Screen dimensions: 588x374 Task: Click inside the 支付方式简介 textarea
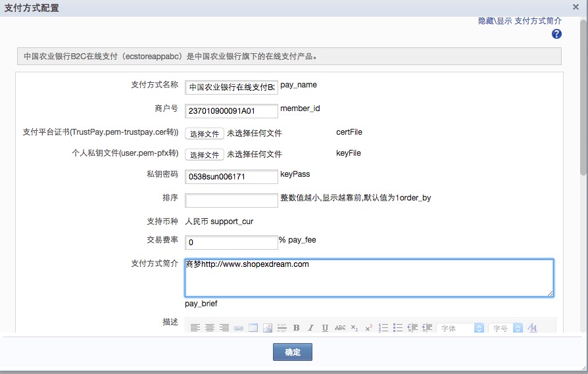[x=369, y=277]
